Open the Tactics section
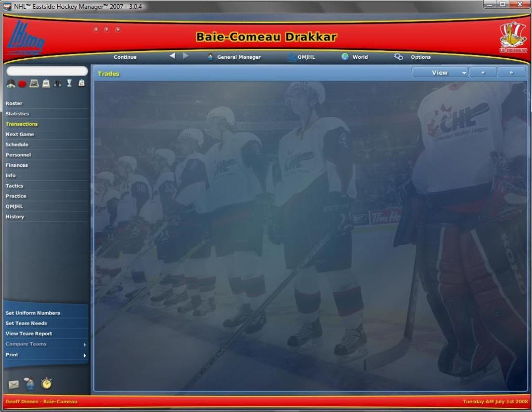The image size is (532, 412). click(15, 186)
